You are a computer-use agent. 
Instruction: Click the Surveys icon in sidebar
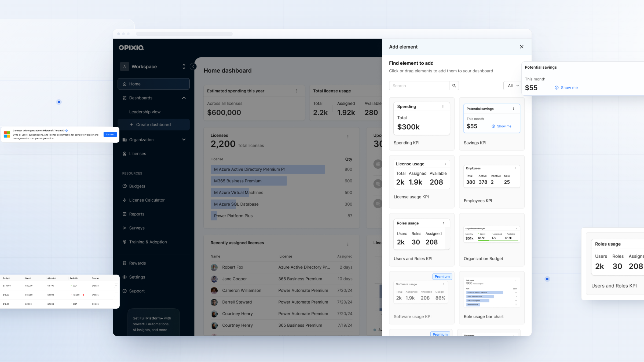[x=125, y=228]
